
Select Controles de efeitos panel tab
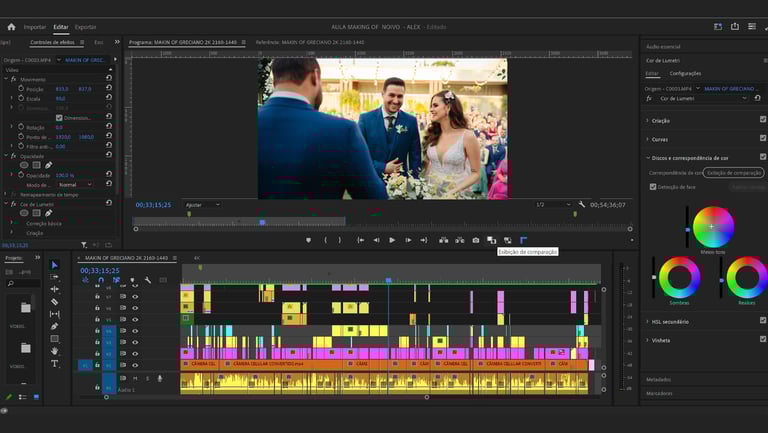pos(52,43)
